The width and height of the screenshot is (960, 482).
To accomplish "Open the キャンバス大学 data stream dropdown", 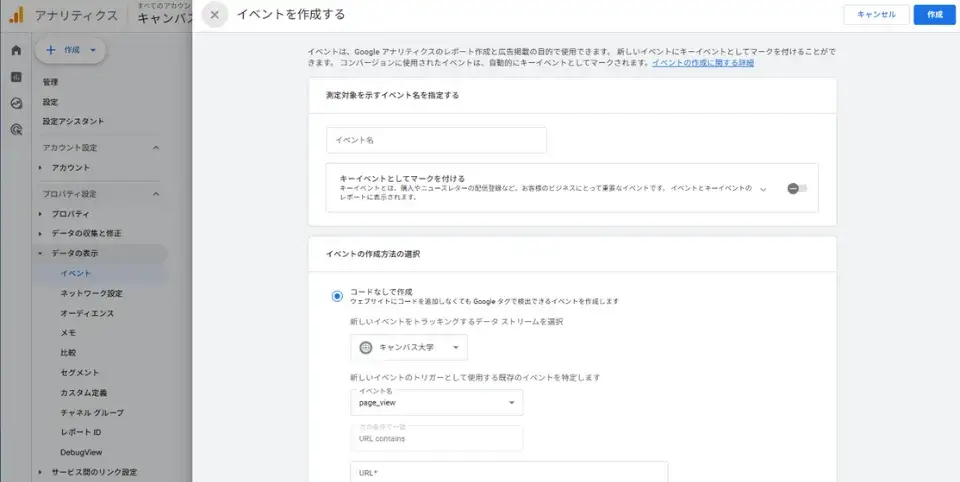I will (409, 347).
